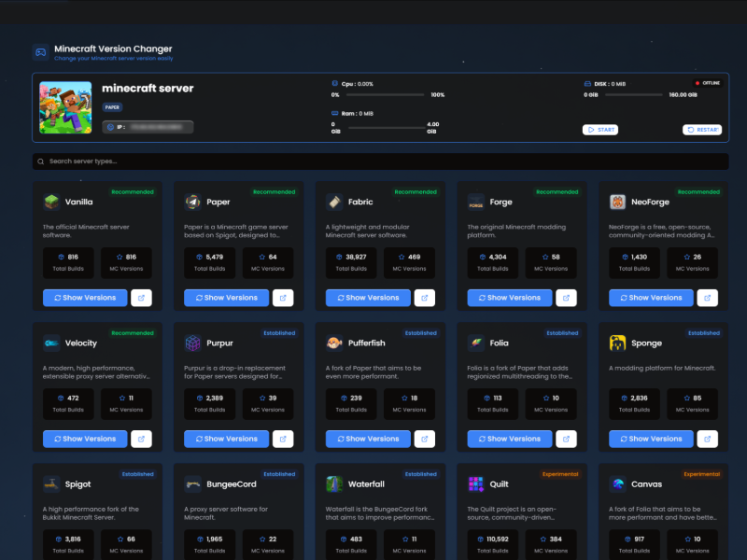Click the BungeeCord icon
The width and height of the screenshot is (747, 560).
pos(193,484)
